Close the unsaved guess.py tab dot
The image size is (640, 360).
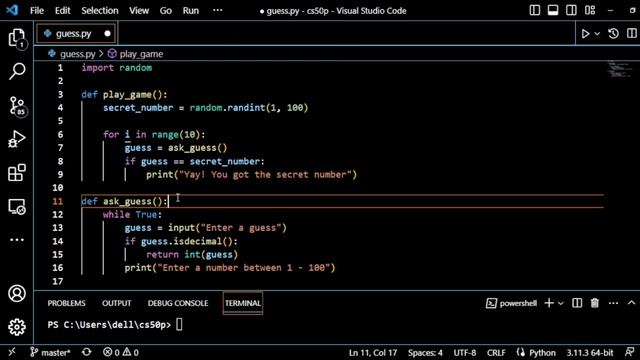(107, 33)
